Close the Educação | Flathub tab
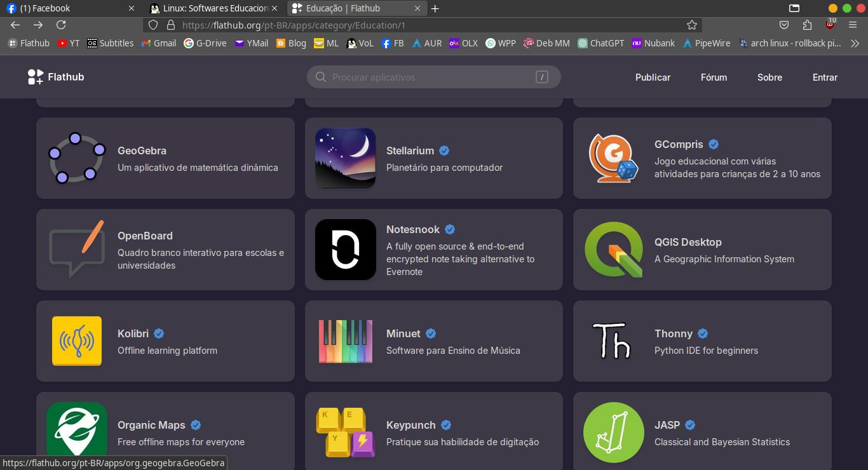 pos(417,8)
